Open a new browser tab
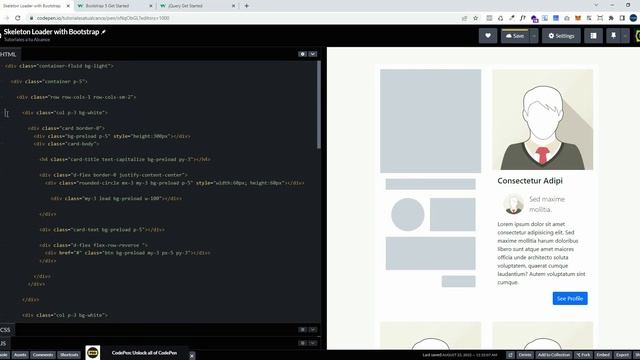The width and height of the screenshot is (640, 360). tap(247, 6)
